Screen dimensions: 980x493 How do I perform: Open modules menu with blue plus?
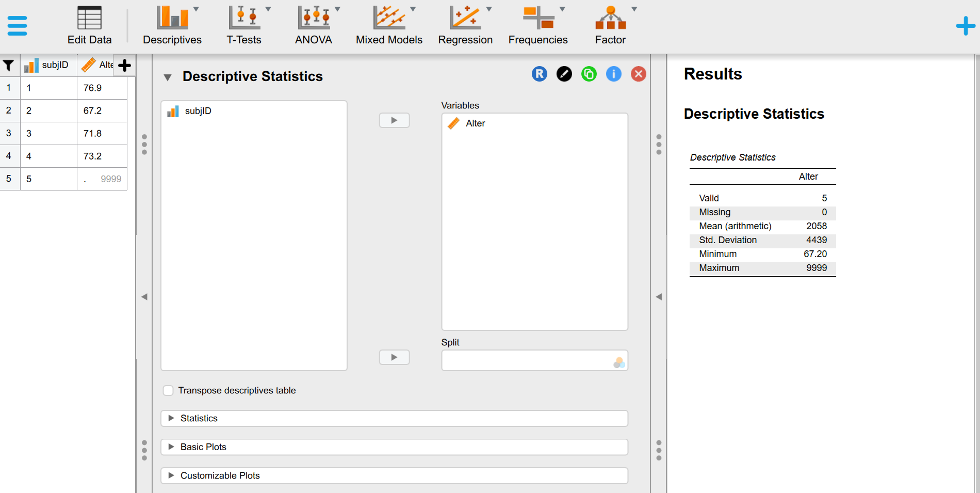(966, 26)
